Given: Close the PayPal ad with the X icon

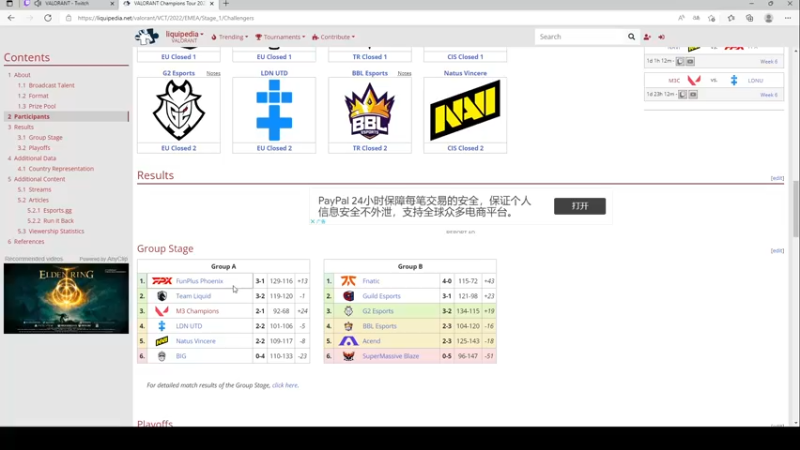Looking at the screenshot, I should [313, 221].
